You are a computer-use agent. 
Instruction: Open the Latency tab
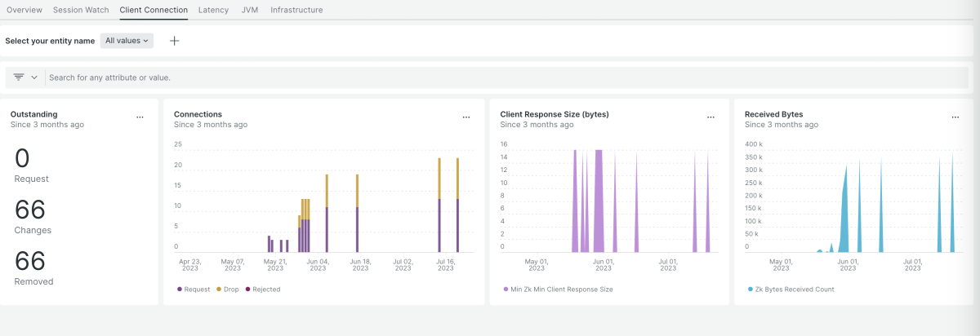point(213,10)
